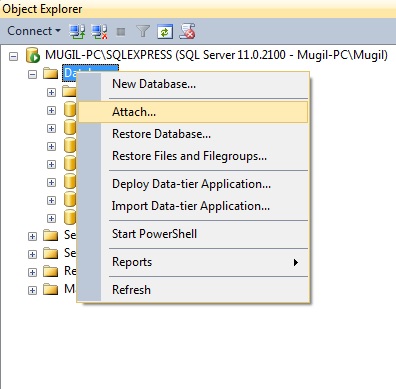The image size is (396, 389).
Task: Click the Connect Object Explorer toolbar icon
Action: tap(77, 32)
